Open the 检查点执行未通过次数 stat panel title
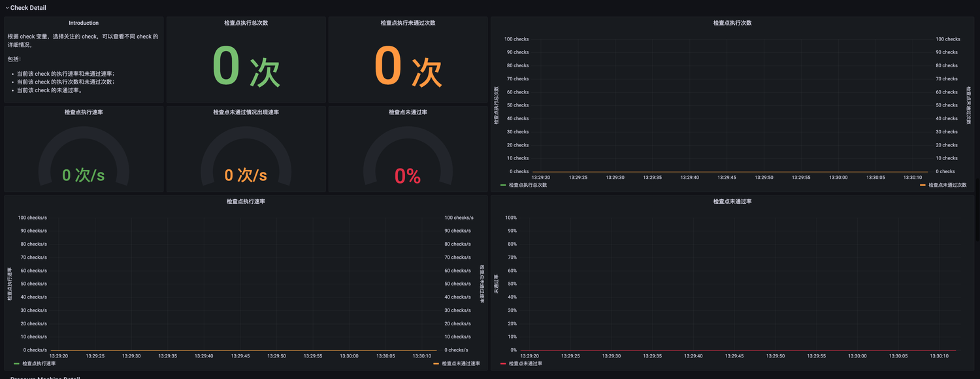The height and width of the screenshot is (379, 980). tap(408, 23)
